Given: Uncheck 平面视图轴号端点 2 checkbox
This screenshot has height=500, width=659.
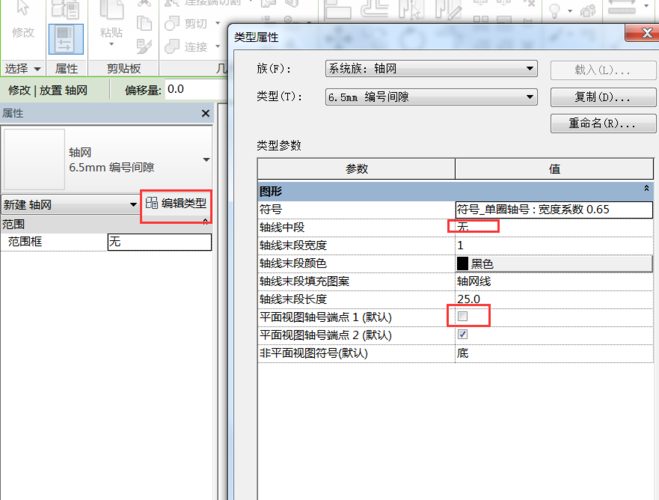Looking at the screenshot, I should point(463,334).
